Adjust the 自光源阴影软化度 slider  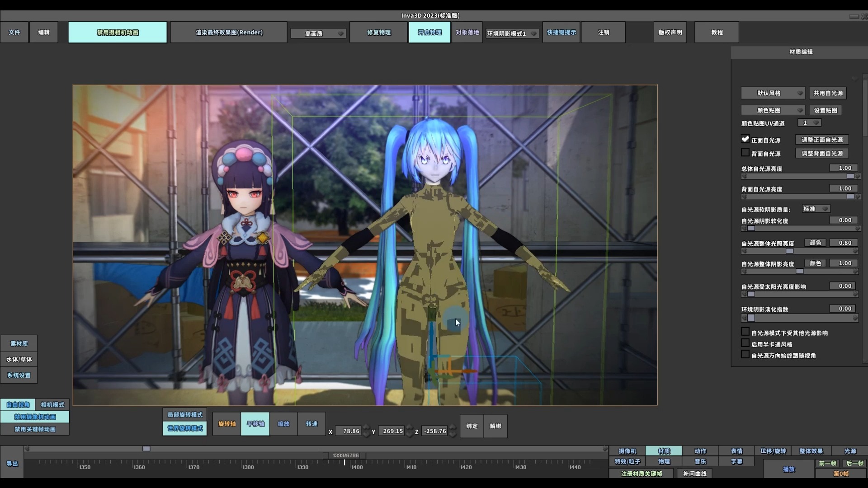coord(801,229)
